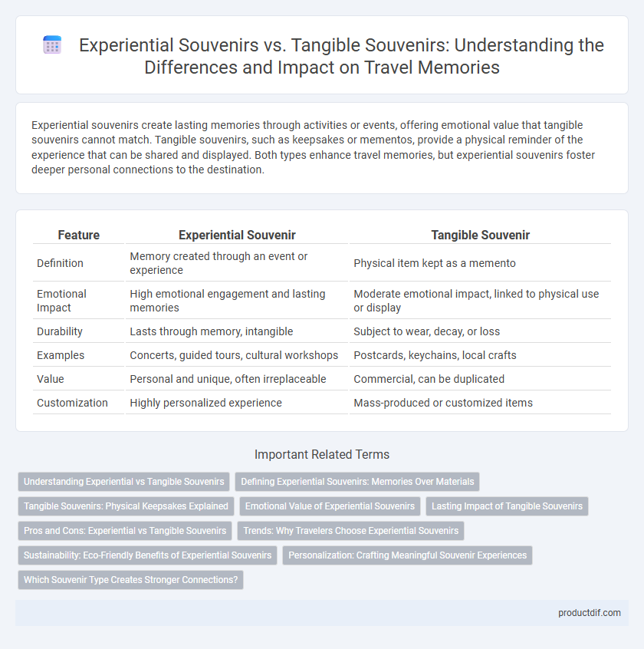The image size is (644, 649).
Task: Click the 'Experiential Souvenir' column header
Action: 237,235
